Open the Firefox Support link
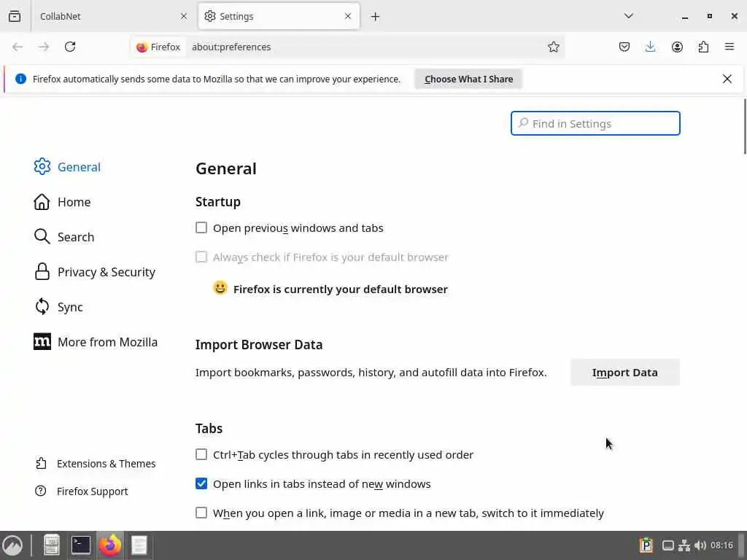The height and width of the screenshot is (560, 747). click(x=82, y=491)
